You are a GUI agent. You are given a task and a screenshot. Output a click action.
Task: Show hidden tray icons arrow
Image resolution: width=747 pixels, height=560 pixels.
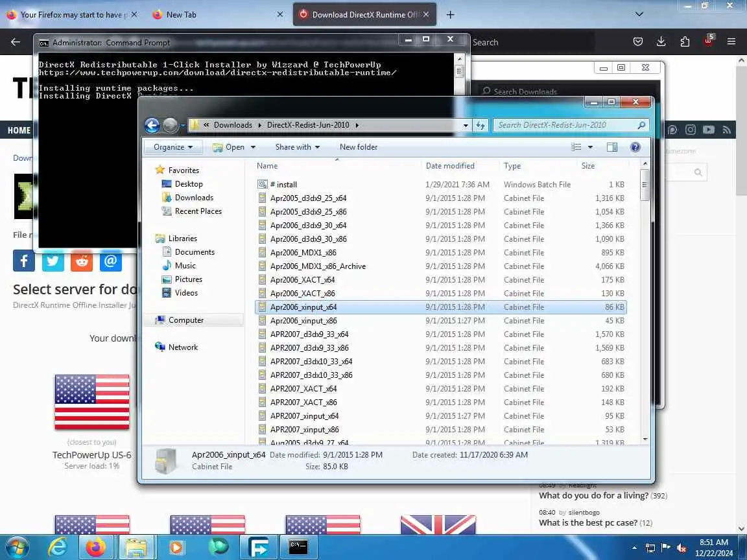pos(634,548)
